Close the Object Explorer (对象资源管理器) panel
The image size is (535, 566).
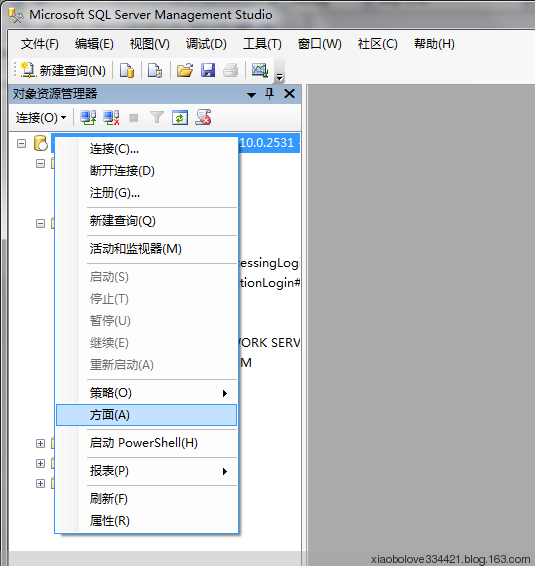point(290,94)
